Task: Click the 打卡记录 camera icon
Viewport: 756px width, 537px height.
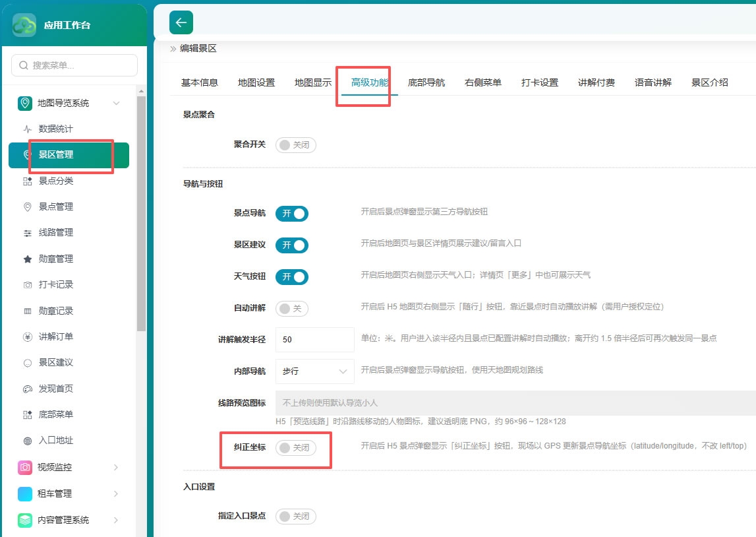Action: pyautogui.click(x=28, y=285)
